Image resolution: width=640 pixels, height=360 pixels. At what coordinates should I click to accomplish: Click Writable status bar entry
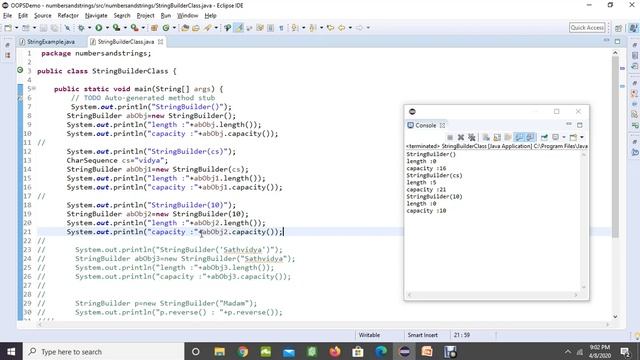pos(369,335)
